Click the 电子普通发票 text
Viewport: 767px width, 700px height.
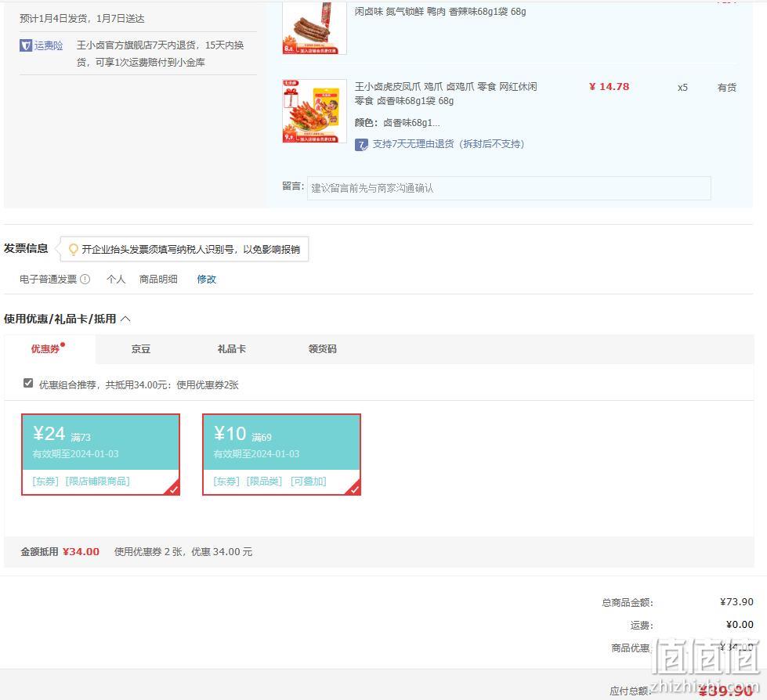pos(48,279)
